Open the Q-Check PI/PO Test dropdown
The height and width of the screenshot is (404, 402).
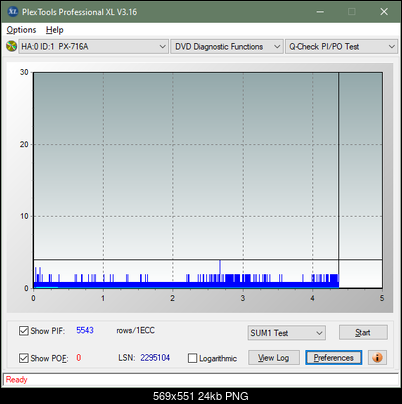pos(342,46)
